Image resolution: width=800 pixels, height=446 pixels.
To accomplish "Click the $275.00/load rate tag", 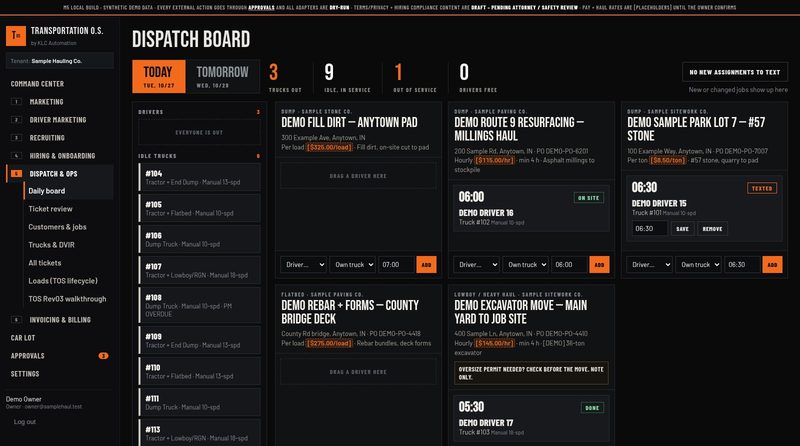I will click(x=329, y=343).
